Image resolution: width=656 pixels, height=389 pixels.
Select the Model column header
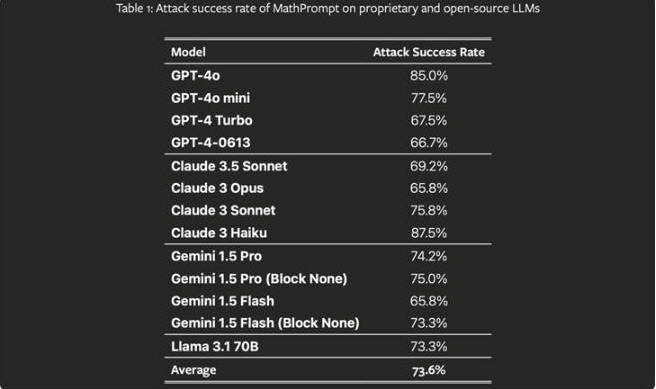click(188, 52)
